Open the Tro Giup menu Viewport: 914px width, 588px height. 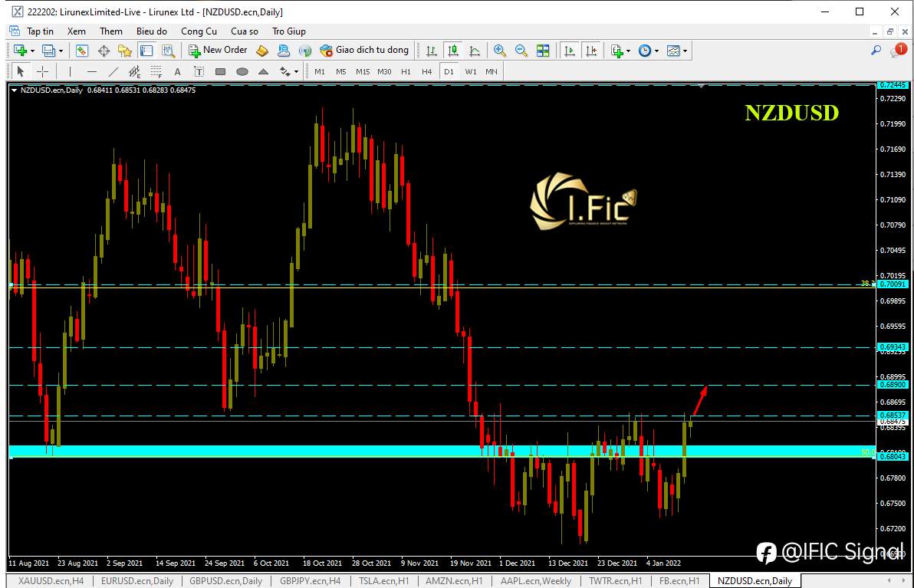[288, 31]
